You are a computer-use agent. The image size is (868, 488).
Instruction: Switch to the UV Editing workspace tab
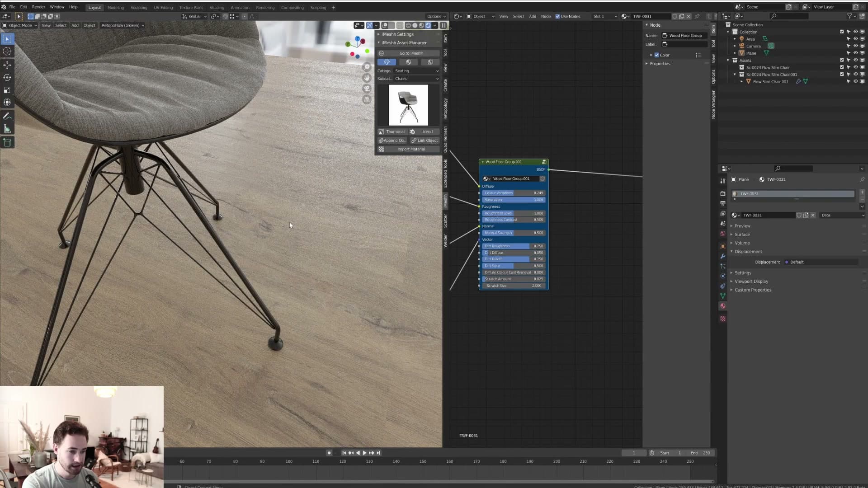(x=163, y=8)
